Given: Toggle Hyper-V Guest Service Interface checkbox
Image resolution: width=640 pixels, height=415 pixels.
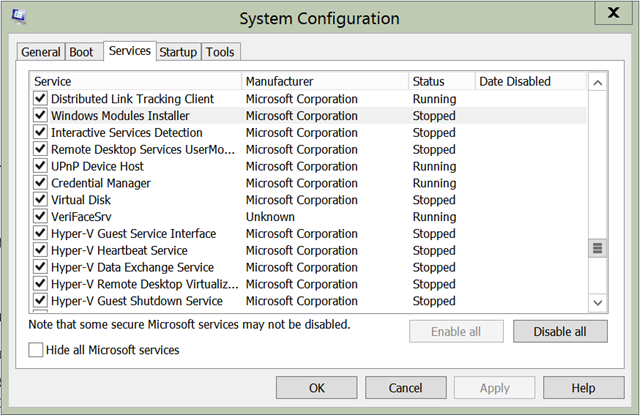Looking at the screenshot, I should [40, 233].
